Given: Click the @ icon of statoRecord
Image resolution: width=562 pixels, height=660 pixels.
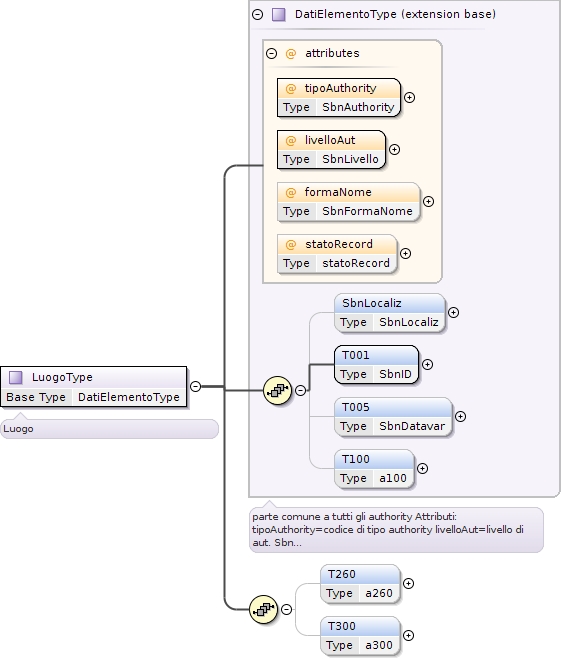Looking at the screenshot, I should [290, 245].
